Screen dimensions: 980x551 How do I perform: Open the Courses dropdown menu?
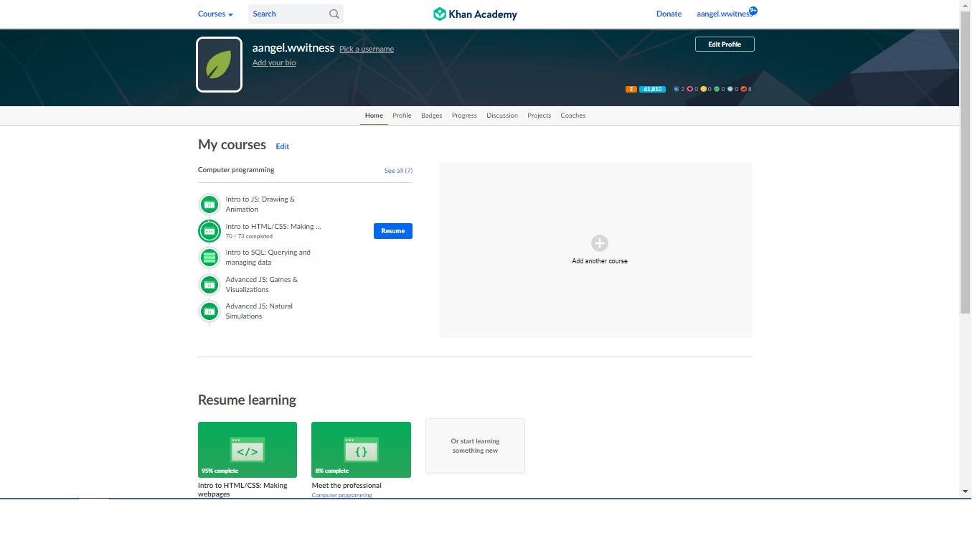pyautogui.click(x=215, y=14)
